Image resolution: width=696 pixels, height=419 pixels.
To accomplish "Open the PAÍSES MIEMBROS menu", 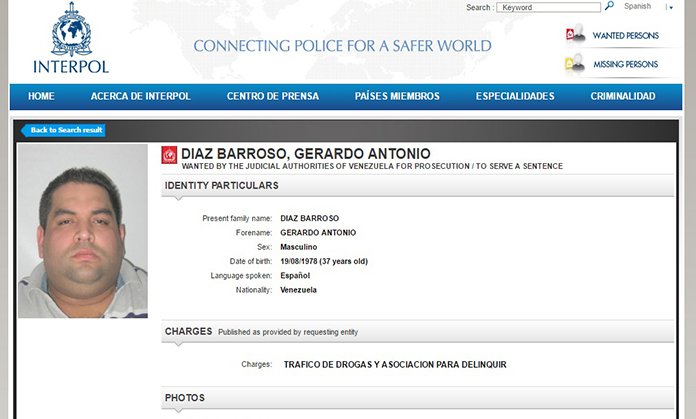I will click(x=397, y=97).
